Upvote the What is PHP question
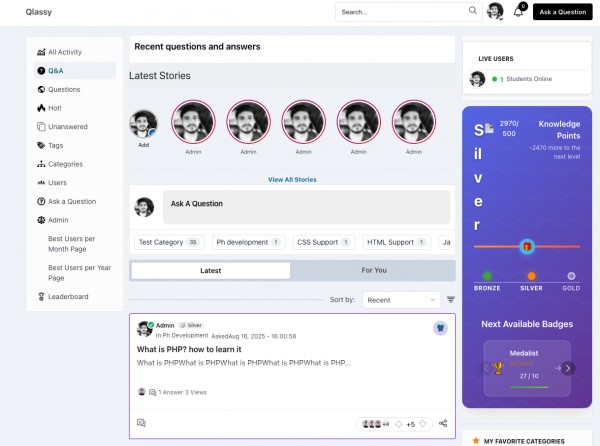Viewport: 600px width, 446px height. coord(399,424)
